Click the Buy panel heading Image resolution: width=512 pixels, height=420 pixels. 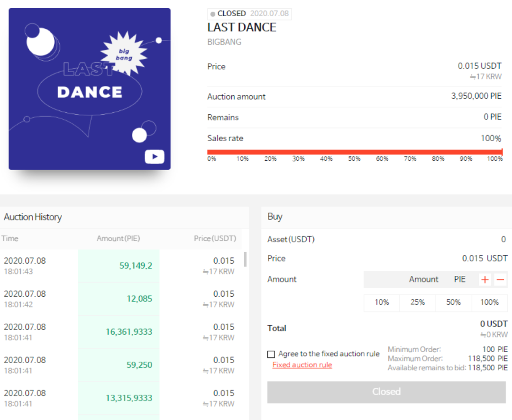tap(274, 217)
